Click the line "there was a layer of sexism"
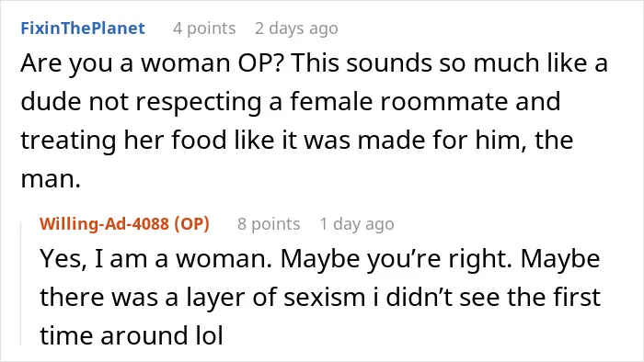 coord(202,297)
